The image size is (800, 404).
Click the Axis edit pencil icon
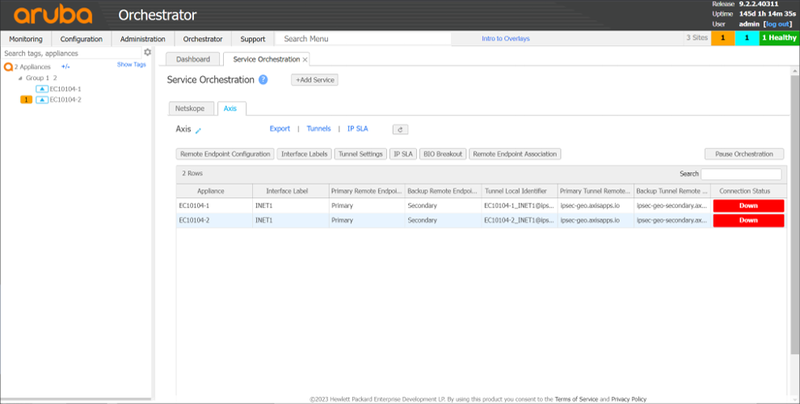(x=198, y=131)
